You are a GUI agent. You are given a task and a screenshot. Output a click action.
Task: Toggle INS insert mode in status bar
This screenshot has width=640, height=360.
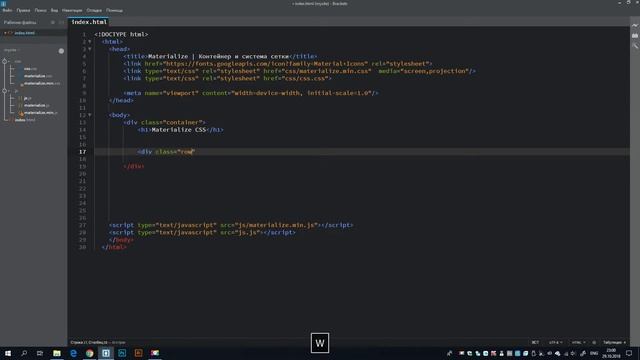(x=535, y=342)
